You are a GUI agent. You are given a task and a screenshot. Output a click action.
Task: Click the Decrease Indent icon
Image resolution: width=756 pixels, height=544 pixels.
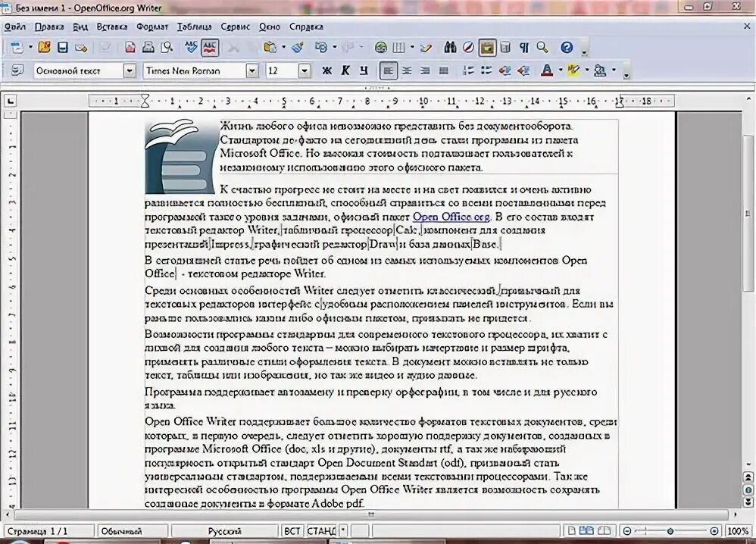tap(505, 71)
